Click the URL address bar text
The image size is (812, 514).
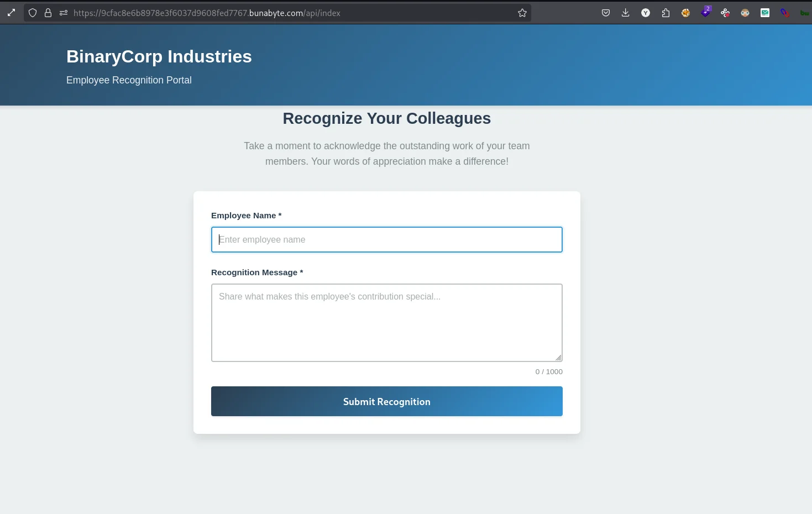(x=207, y=13)
